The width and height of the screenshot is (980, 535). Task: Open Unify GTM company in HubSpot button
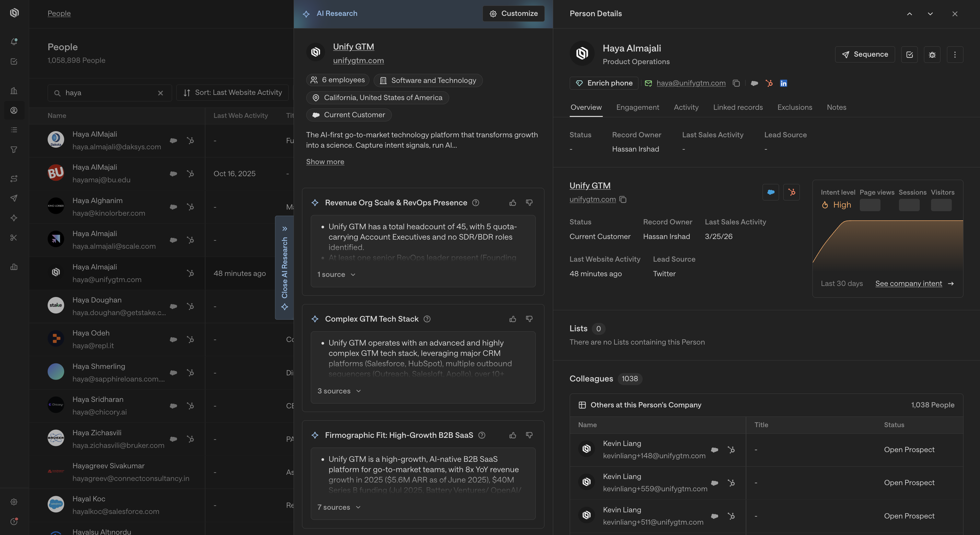pyautogui.click(x=792, y=192)
